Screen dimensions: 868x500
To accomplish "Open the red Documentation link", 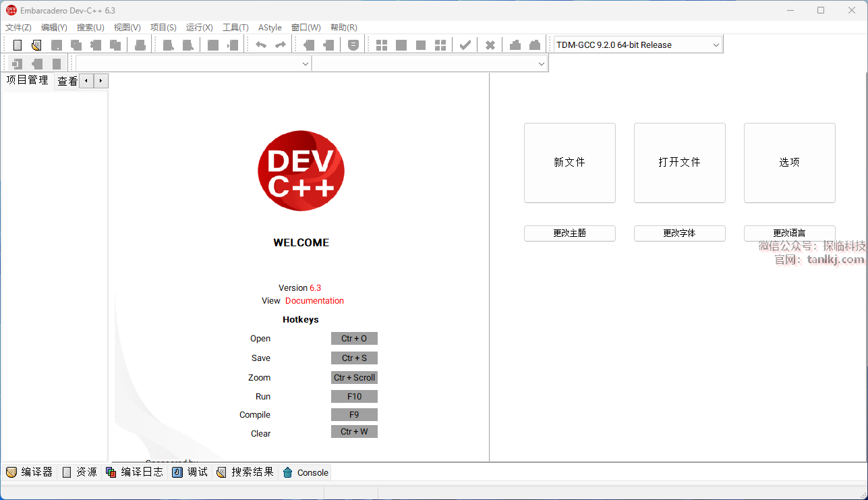I will [314, 301].
